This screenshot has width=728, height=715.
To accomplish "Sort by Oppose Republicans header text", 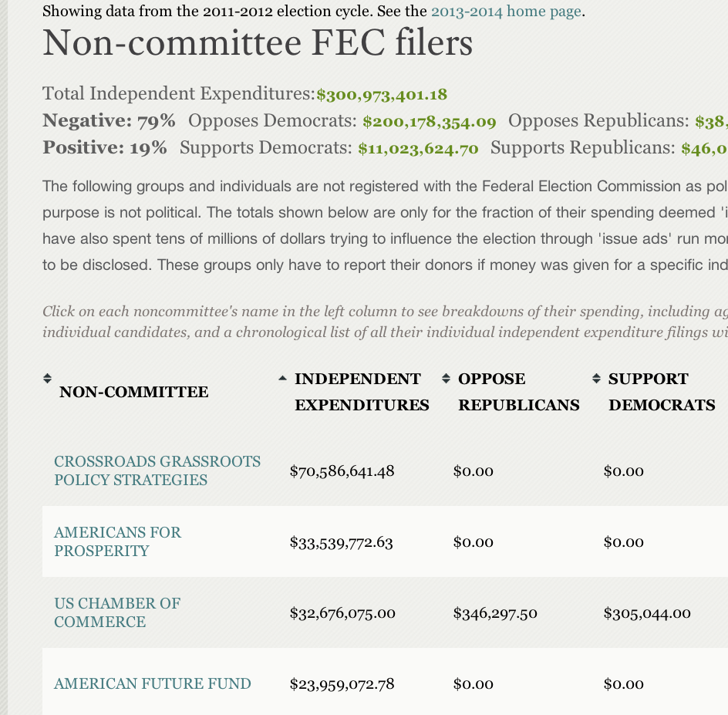I will [518, 392].
